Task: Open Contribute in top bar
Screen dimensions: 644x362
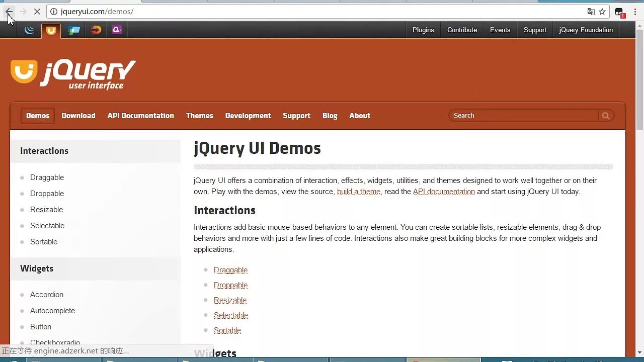Action: pos(462,30)
